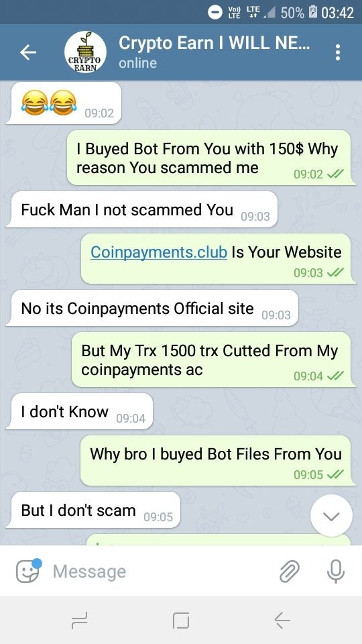Select the 'Fuck Man I not scammed You' message

point(142,209)
